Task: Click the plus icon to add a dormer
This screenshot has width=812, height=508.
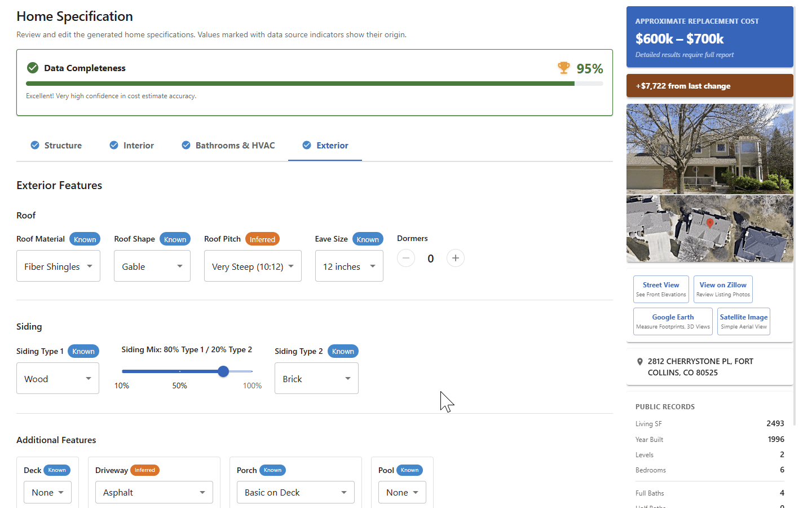Action: tap(455, 258)
